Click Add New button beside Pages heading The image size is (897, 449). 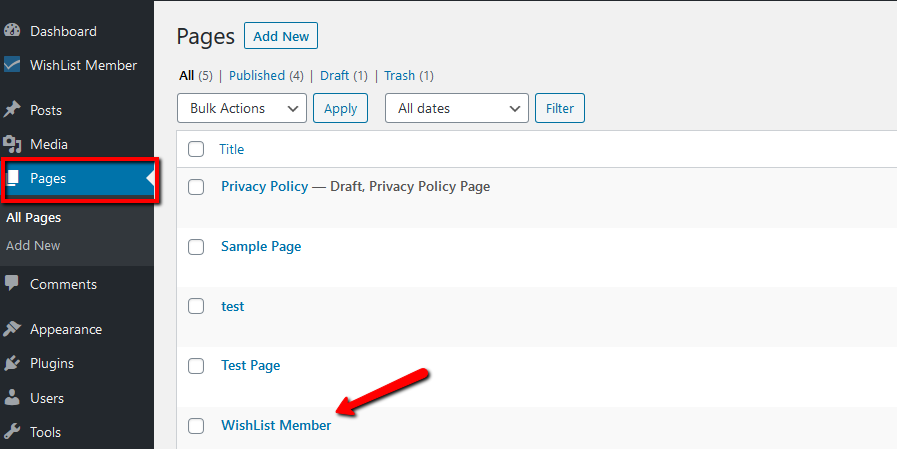click(x=281, y=36)
